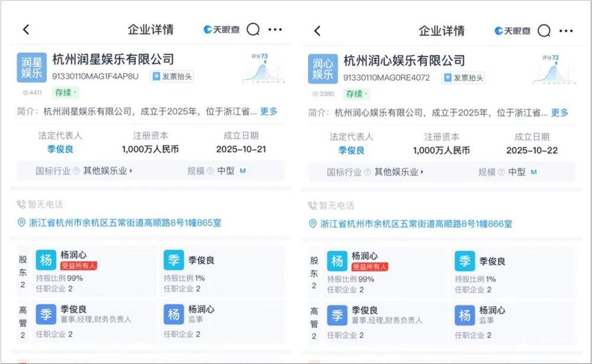Tap the 评分73 score trend chart
This screenshot has width=592, height=364.
[259, 67]
